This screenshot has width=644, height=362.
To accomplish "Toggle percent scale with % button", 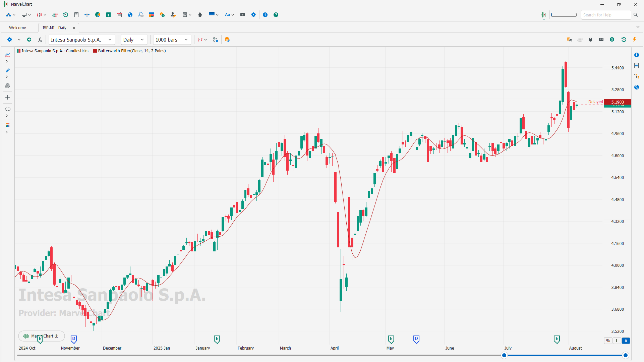I will pos(608,341).
